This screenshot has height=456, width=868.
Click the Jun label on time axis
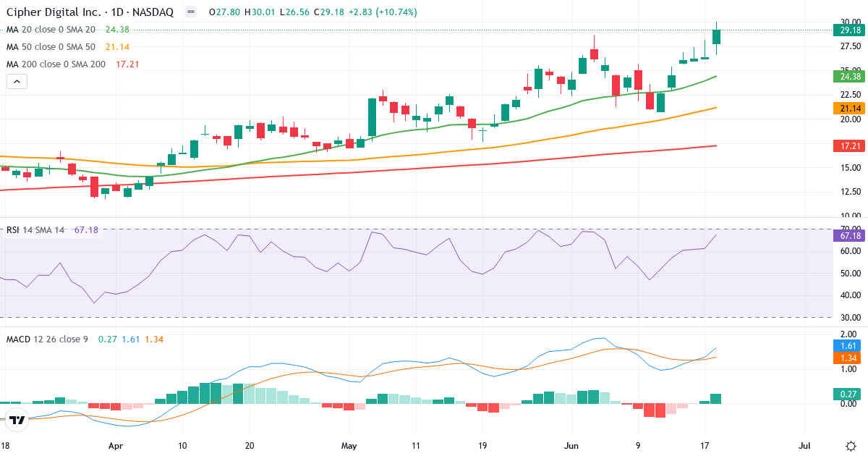click(572, 445)
